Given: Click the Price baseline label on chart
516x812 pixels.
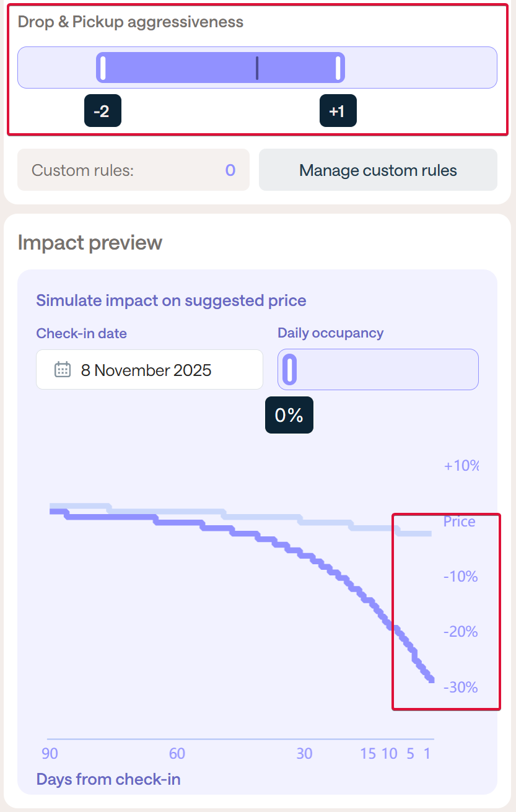Looking at the screenshot, I should tap(459, 522).
